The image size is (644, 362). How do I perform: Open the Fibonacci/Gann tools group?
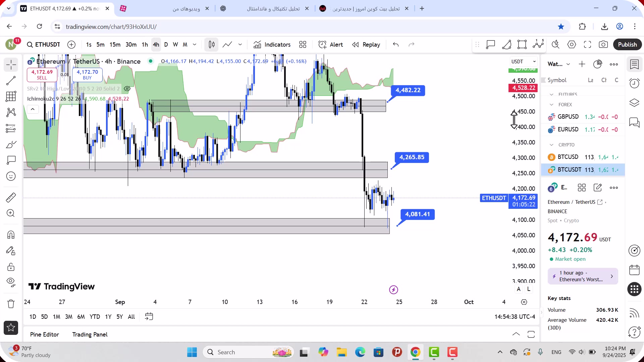click(11, 97)
